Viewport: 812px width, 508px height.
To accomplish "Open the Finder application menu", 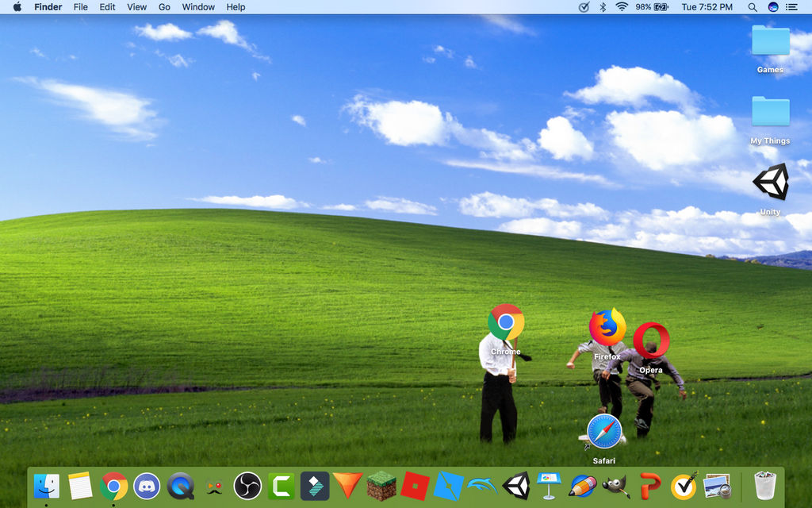I will pos(48,6).
